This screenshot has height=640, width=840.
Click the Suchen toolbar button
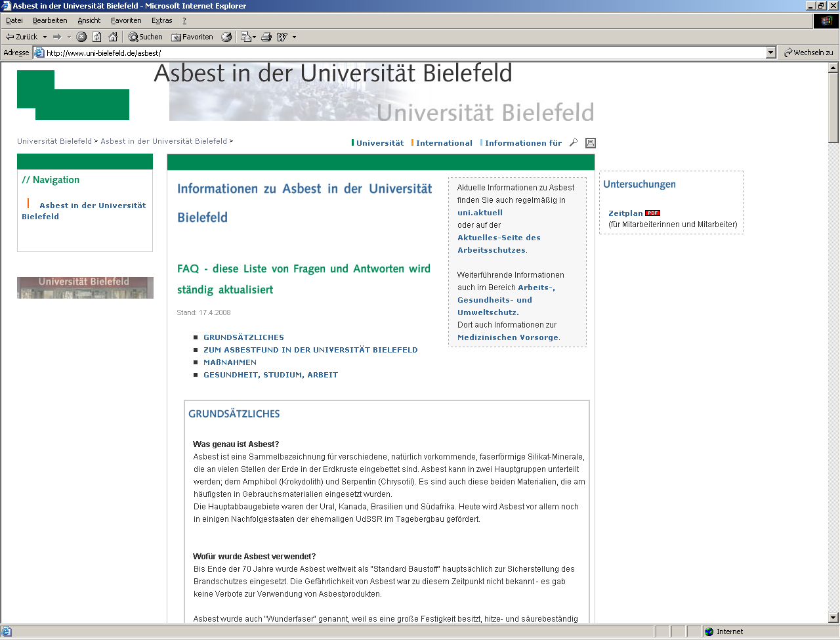click(145, 37)
